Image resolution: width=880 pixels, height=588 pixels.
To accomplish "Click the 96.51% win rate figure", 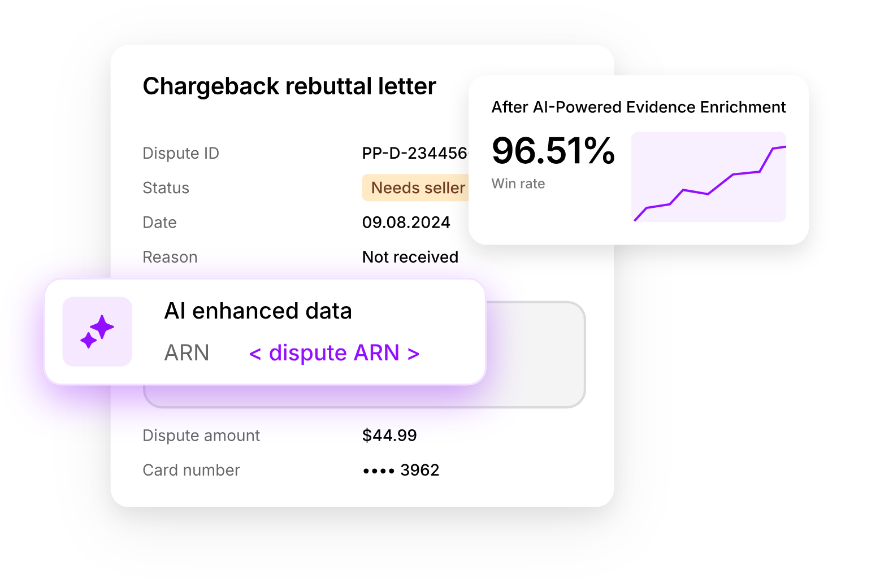I will [x=553, y=151].
